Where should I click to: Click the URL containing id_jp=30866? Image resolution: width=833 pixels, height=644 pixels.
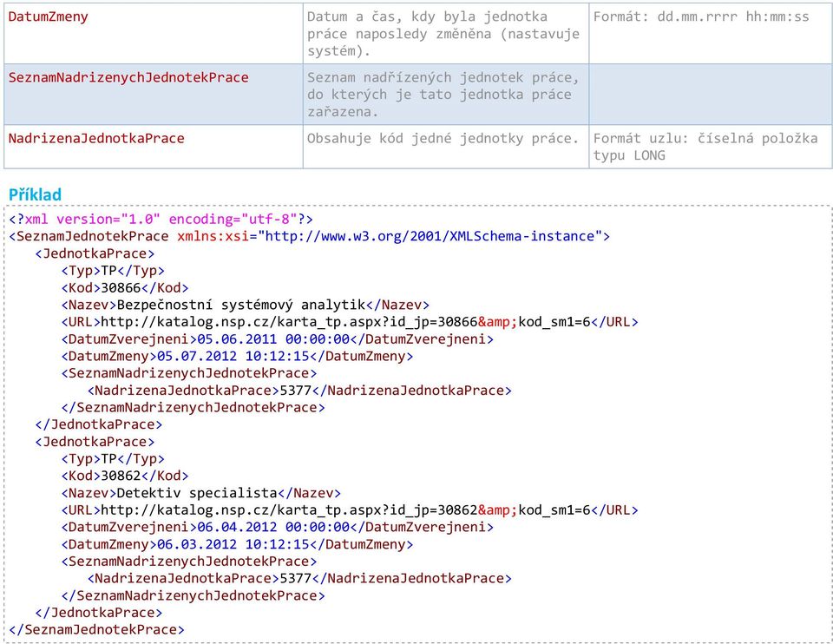pyautogui.click(x=346, y=322)
